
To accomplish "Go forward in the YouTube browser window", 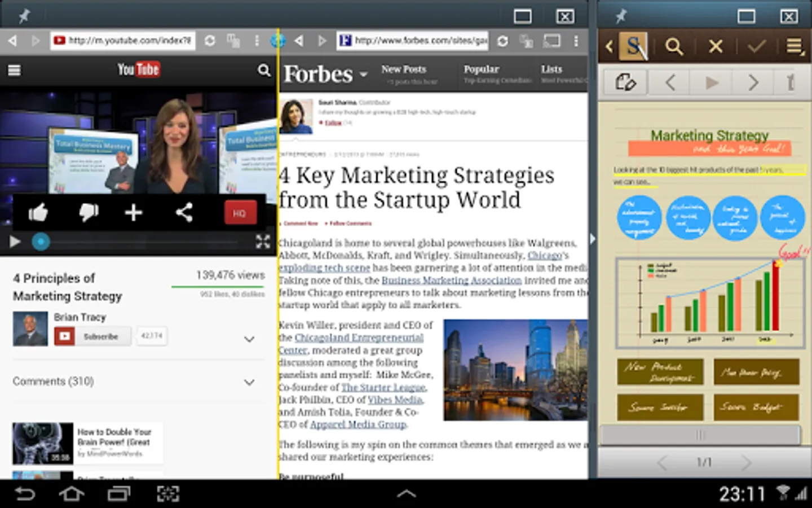I will [x=36, y=41].
